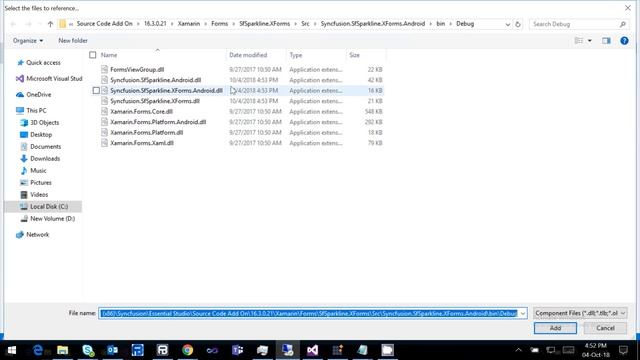Viewport: 640px width, 360px height.
Task: Sort files by Date modified column
Action: tap(248, 55)
